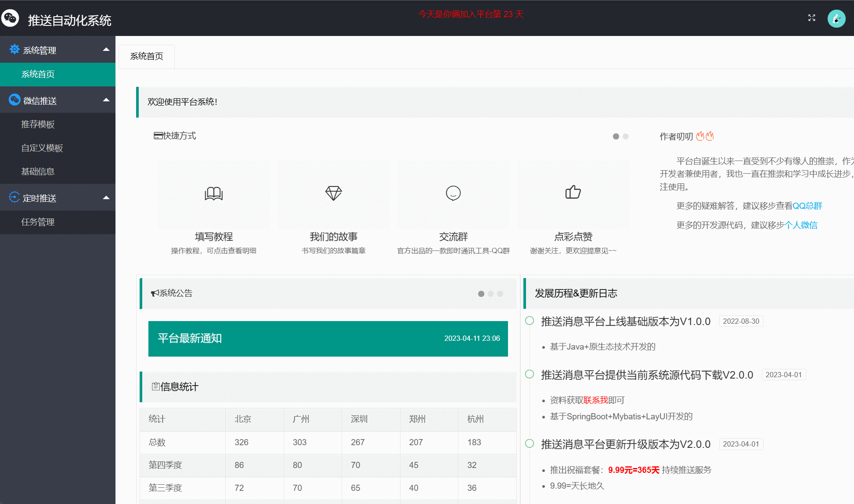Follow the 个人微信 link
Screen dimensions: 854x504
point(801,225)
